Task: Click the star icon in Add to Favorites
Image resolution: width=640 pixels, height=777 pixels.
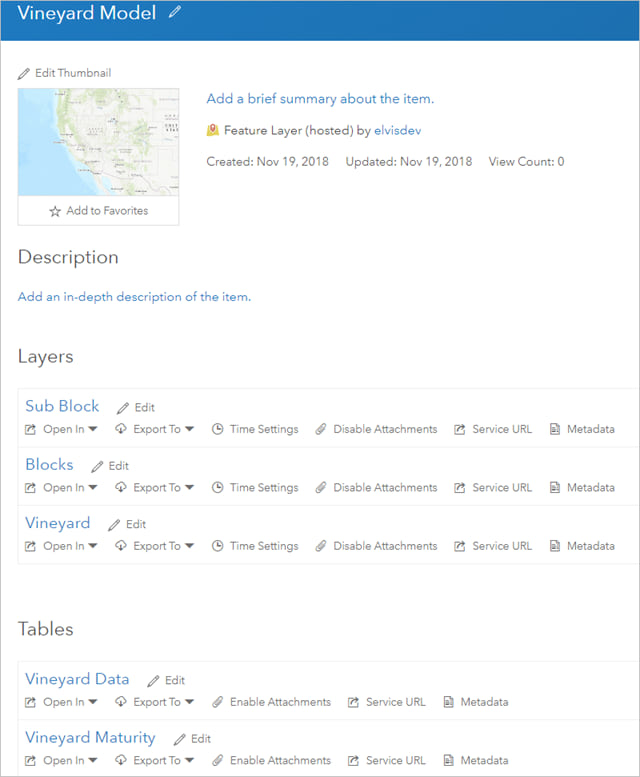Action: (56, 211)
